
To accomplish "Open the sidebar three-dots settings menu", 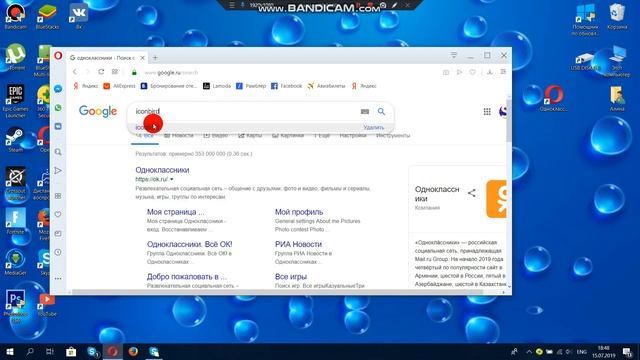I will [x=58, y=279].
